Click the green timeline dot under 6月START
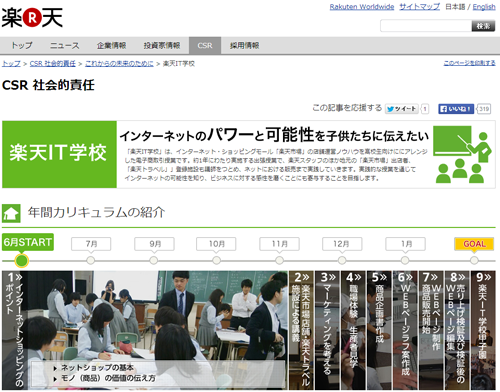 pyautogui.click(x=22, y=260)
